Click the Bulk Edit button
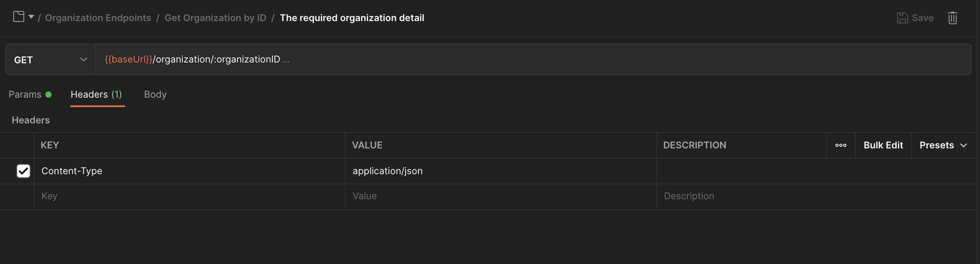980x264 pixels. (x=883, y=145)
